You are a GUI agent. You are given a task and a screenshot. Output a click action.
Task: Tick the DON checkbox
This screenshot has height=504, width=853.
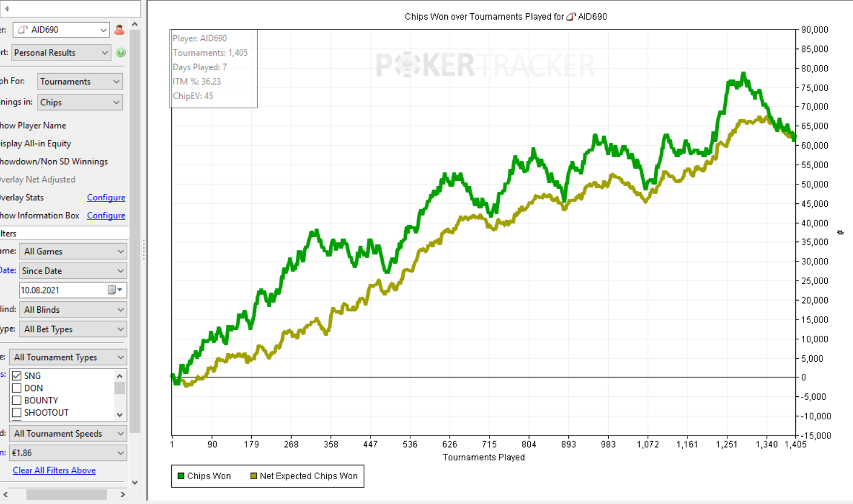(17, 388)
